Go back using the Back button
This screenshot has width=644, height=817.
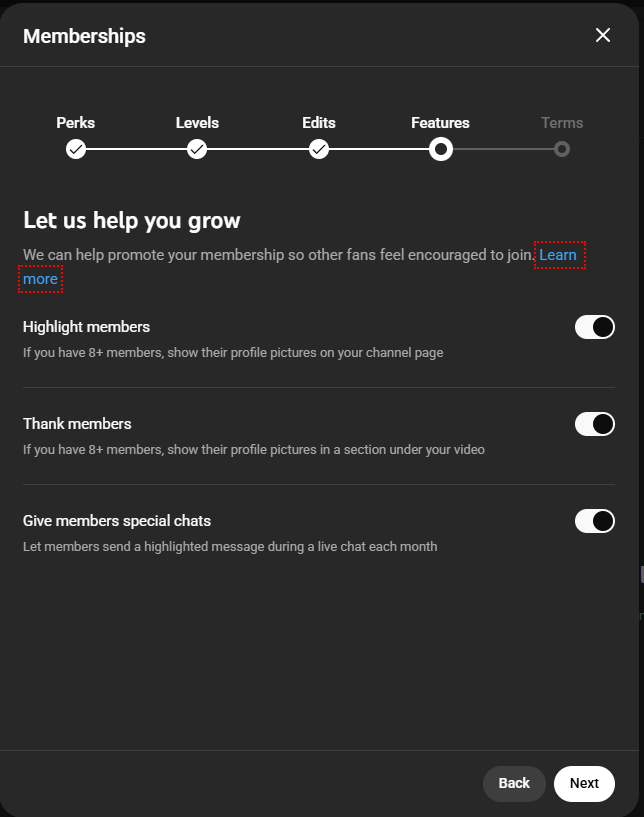pyautogui.click(x=514, y=783)
